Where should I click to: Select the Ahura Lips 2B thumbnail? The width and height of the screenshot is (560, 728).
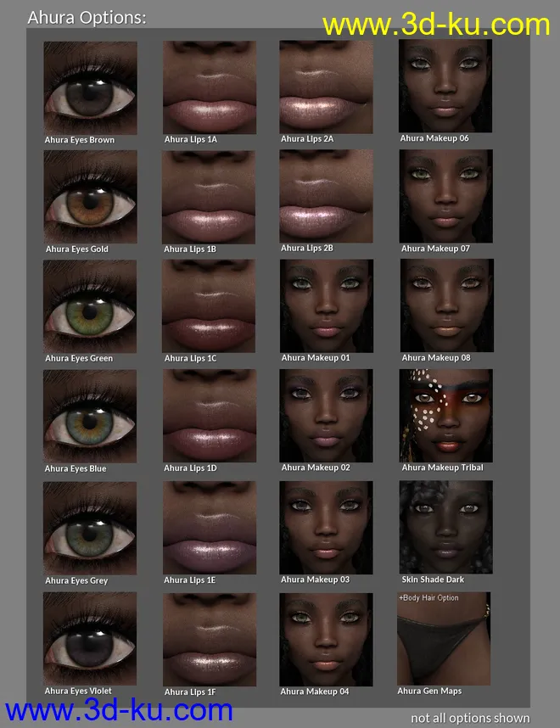coord(326,196)
